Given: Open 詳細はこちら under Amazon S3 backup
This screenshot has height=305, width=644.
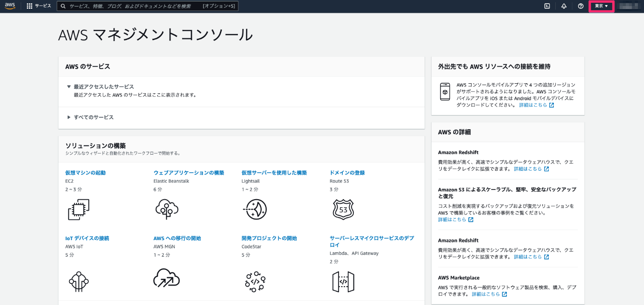Looking at the screenshot, I should click(455, 219).
